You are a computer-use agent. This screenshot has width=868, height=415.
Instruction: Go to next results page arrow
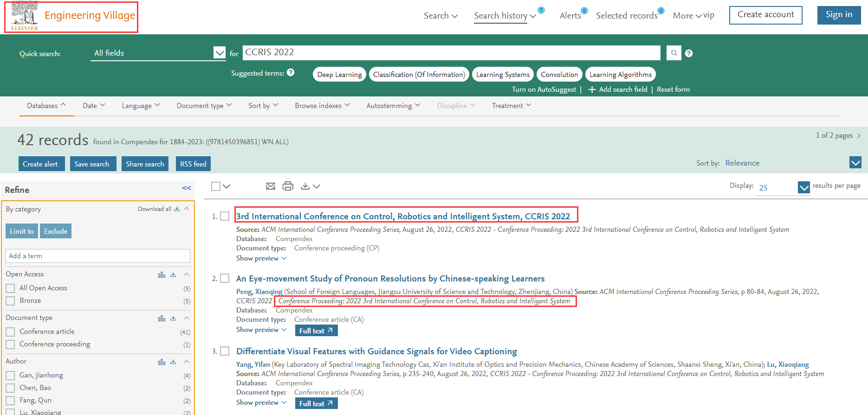(x=859, y=136)
